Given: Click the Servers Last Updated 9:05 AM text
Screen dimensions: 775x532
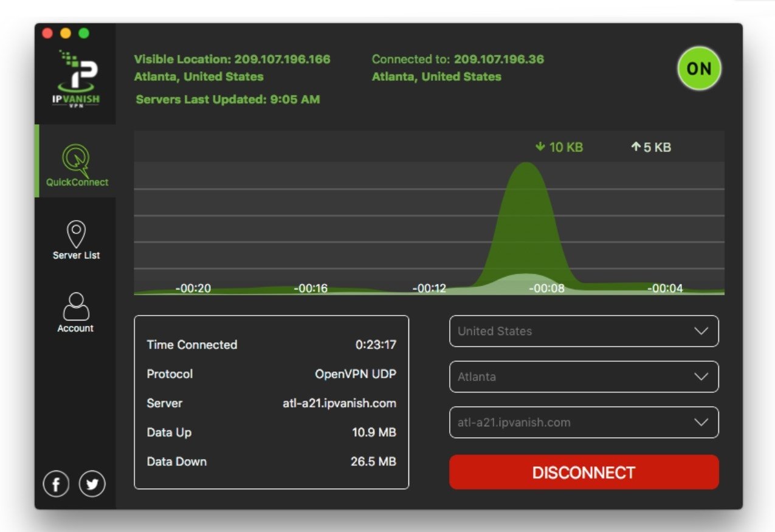Looking at the screenshot, I should point(228,100).
